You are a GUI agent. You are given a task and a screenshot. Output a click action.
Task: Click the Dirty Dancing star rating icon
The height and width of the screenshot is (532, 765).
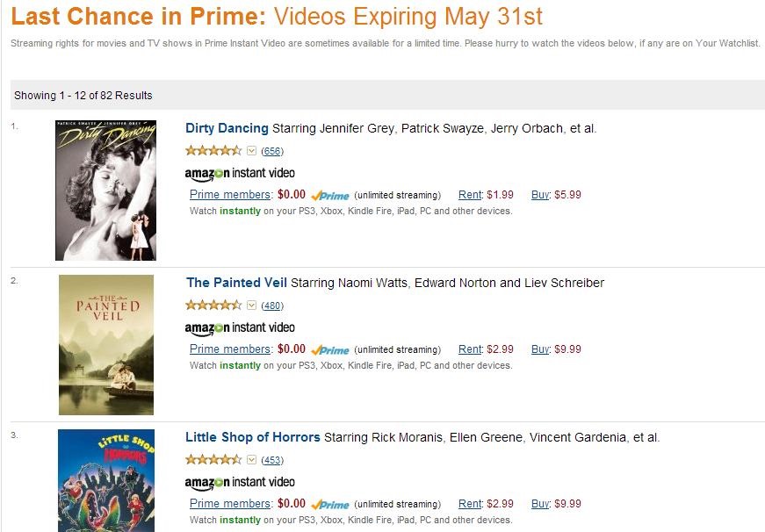[x=213, y=151]
